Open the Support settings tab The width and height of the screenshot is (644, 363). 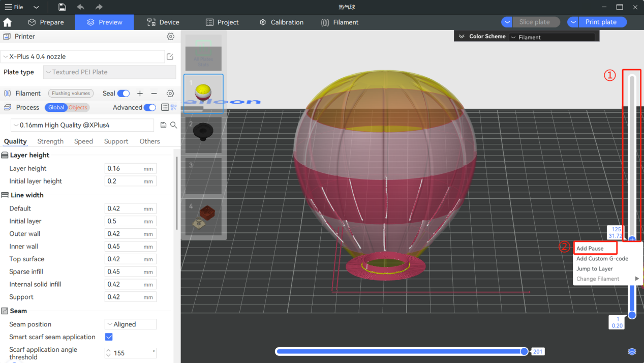(x=116, y=141)
